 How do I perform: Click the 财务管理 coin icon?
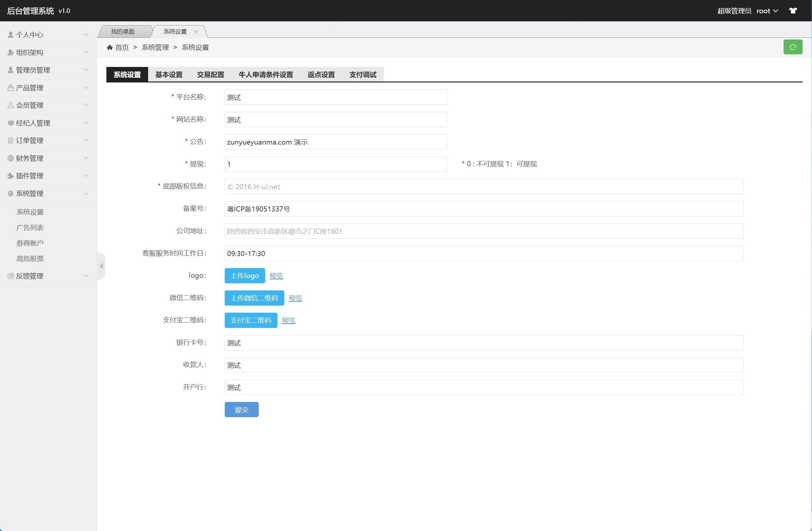(11, 158)
